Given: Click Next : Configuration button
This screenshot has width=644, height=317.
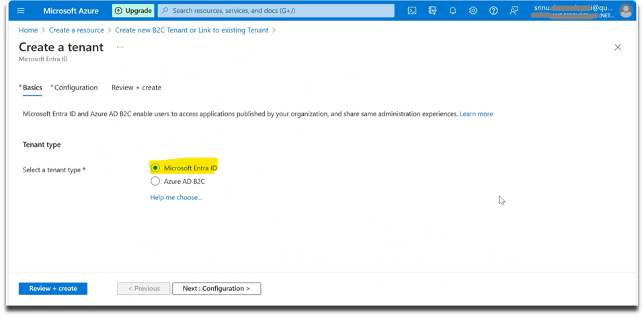Looking at the screenshot, I should [216, 289].
